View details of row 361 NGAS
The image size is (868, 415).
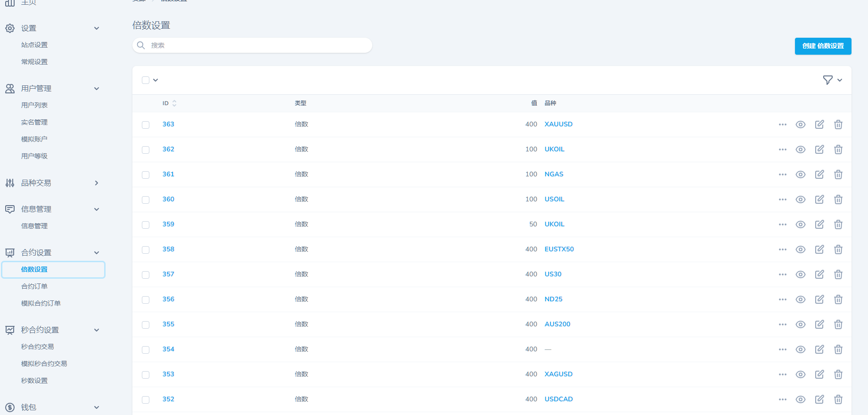coord(800,174)
